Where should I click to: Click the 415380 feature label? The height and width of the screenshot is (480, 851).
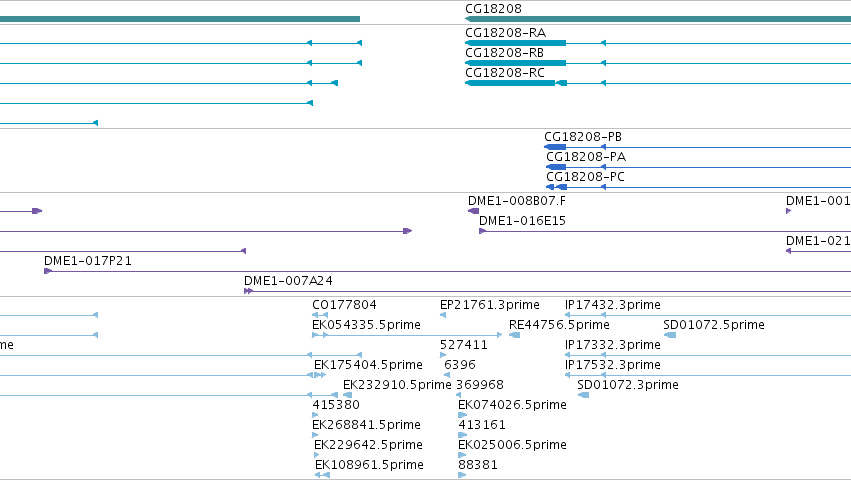[x=336, y=406]
